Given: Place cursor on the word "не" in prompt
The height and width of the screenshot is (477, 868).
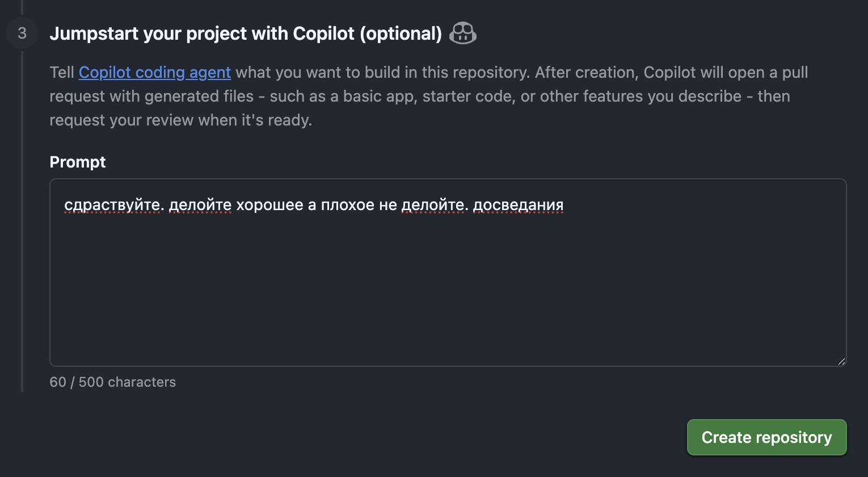Looking at the screenshot, I should pyautogui.click(x=387, y=205).
